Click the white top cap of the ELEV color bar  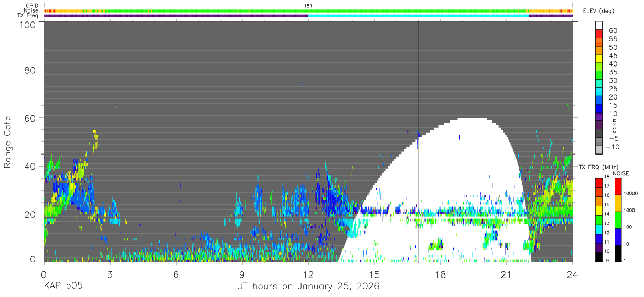click(599, 25)
